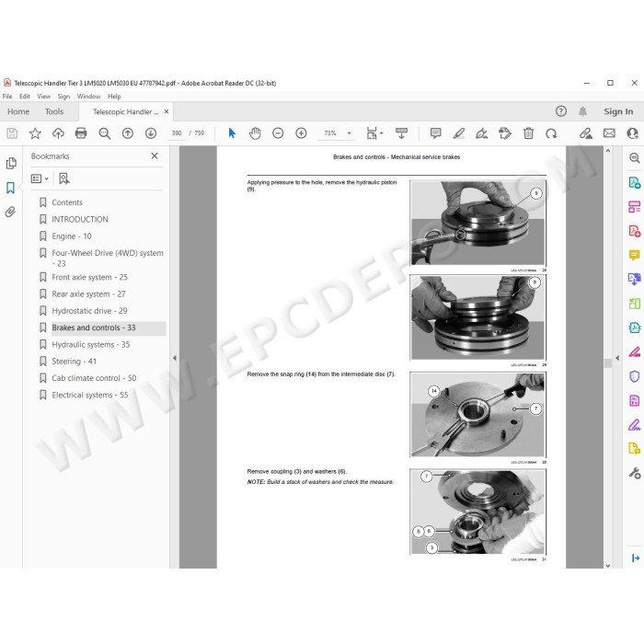
Task: Switch to the Home tab
Action: click(x=18, y=111)
